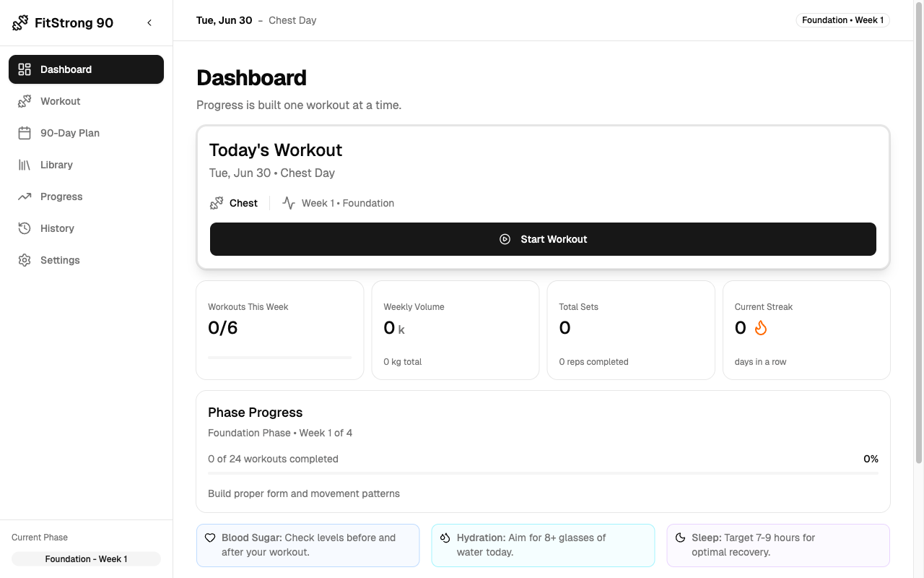Viewport: 924px width, 578px height.
Task: Start today's Chest workout
Action: (543, 239)
